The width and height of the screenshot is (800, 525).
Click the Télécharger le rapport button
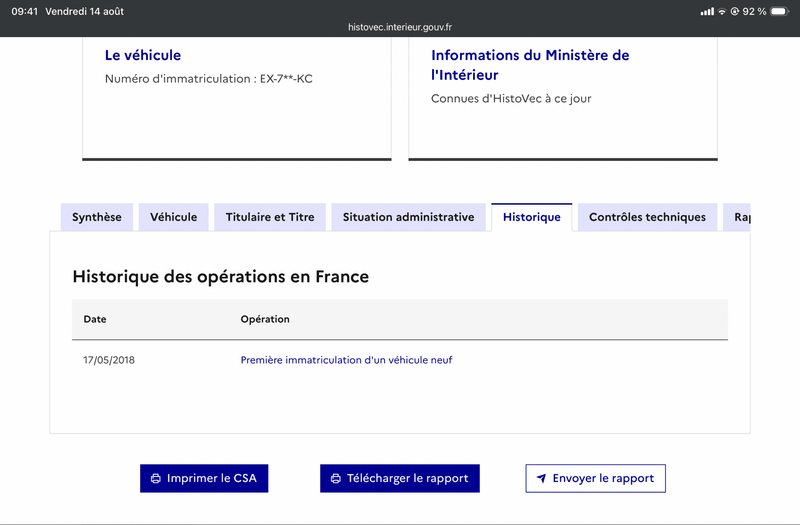(400, 479)
